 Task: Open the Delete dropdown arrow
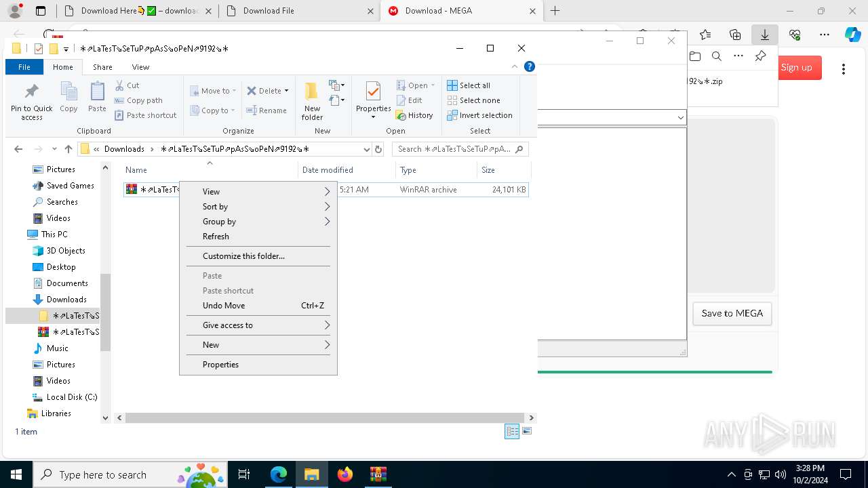[286, 91]
